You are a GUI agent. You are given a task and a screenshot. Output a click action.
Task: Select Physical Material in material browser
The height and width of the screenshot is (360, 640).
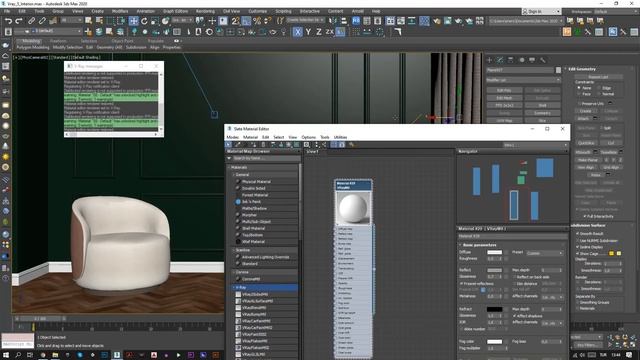[256, 182]
